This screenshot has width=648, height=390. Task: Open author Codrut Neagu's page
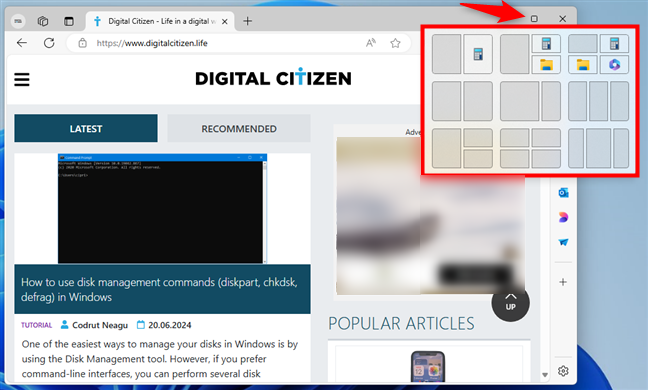click(100, 325)
